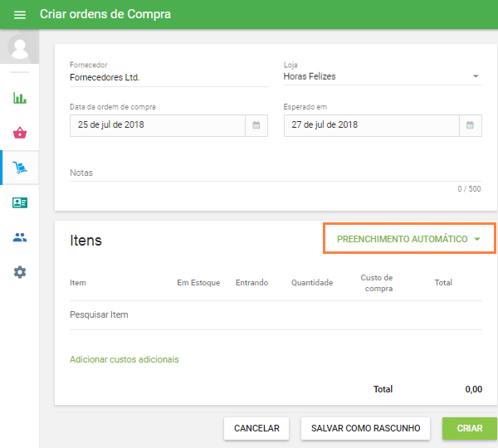Click the Entrando column header

click(251, 283)
